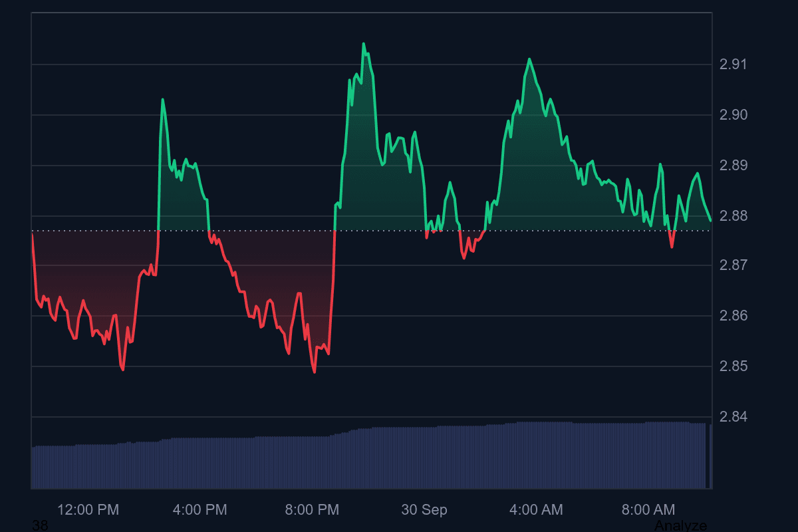The image size is (798, 532).
Task: Click the 2.87 price axis label
Action: [733, 265]
